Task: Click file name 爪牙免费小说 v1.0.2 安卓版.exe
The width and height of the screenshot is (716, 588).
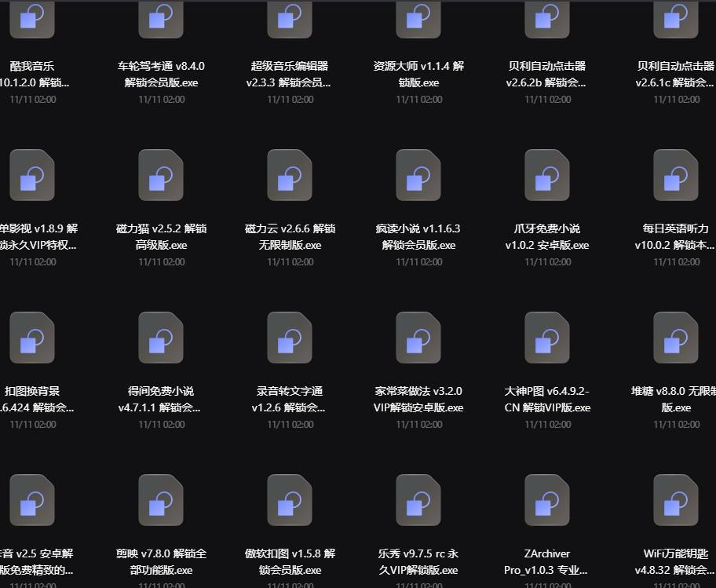Action: coord(547,237)
